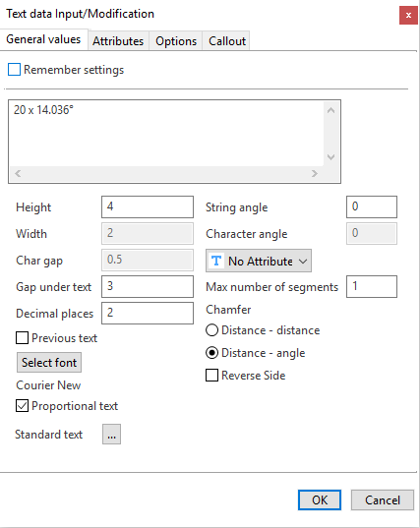The image size is (420, 528).
Task: Open Standard text browse button
Action: 111,435
